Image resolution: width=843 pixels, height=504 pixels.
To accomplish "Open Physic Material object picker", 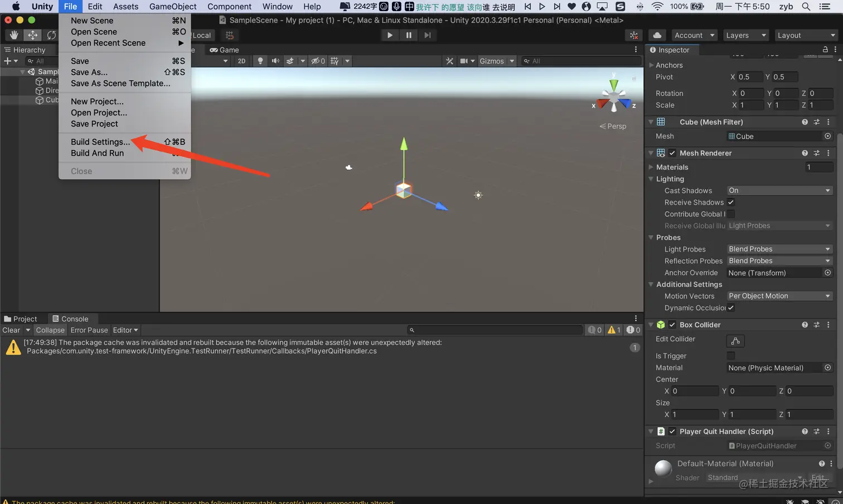I will click(827, 367).
